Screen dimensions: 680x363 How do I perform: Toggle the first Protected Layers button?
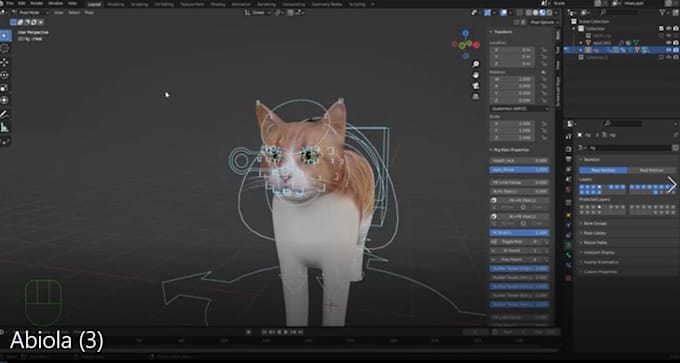[x=582, y=207]
